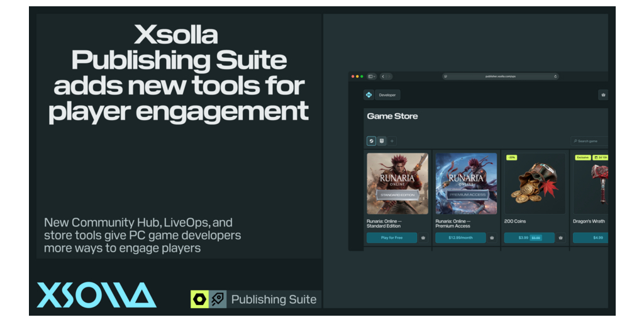
Task: Click the magnifier icon in Search game
Action: (575, 141)
